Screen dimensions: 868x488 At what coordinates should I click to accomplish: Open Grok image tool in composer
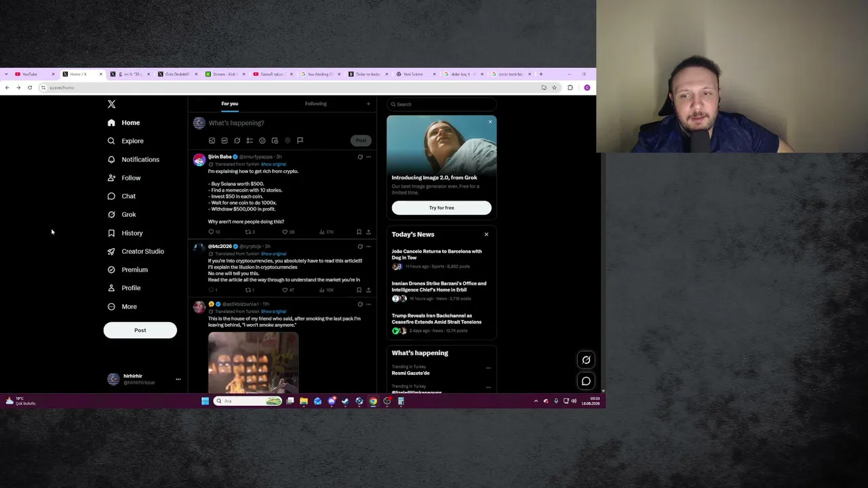point(237,140)
